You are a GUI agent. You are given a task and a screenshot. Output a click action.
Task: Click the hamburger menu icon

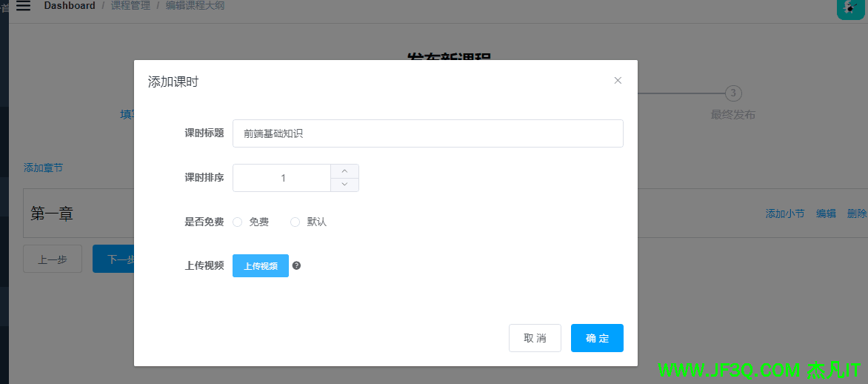23,6
